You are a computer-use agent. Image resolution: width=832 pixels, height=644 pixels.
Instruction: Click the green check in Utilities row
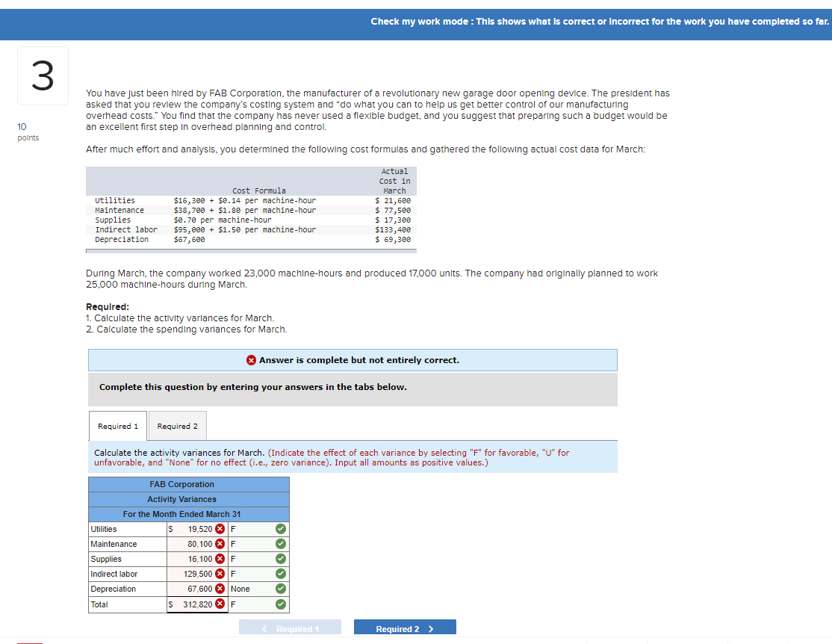(x=281, y=529)
